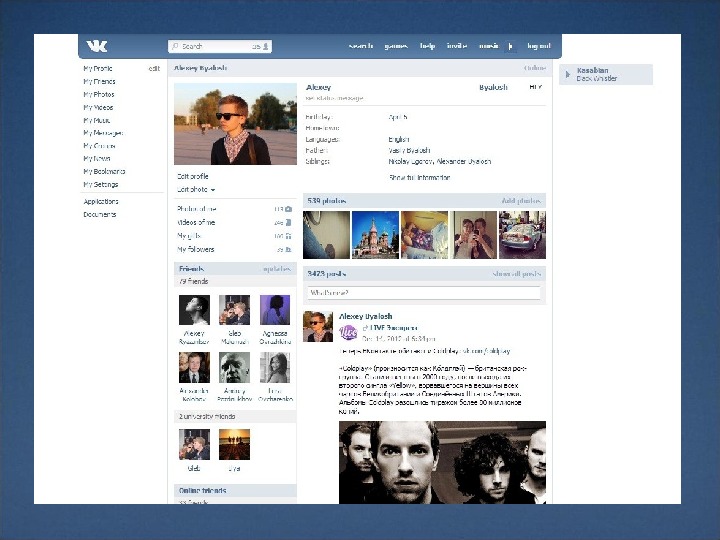
Task: Play the Kasabian track in player
Action: point(568,74)
